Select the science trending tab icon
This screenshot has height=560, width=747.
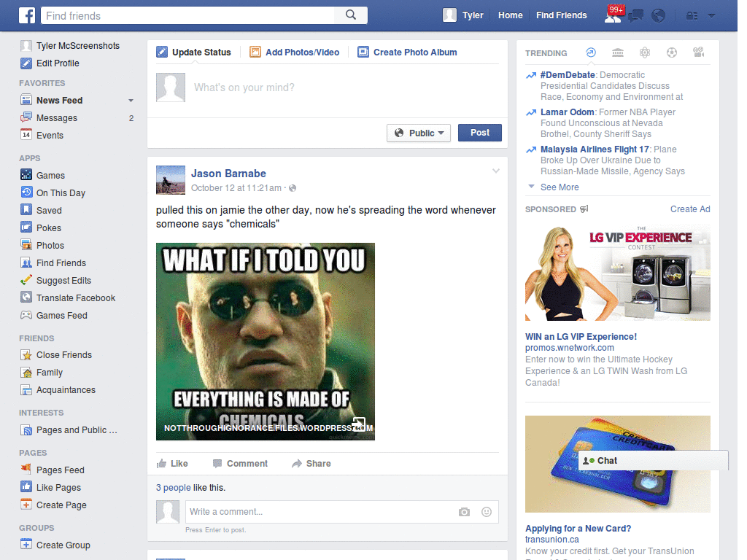(x=645, y=52)
